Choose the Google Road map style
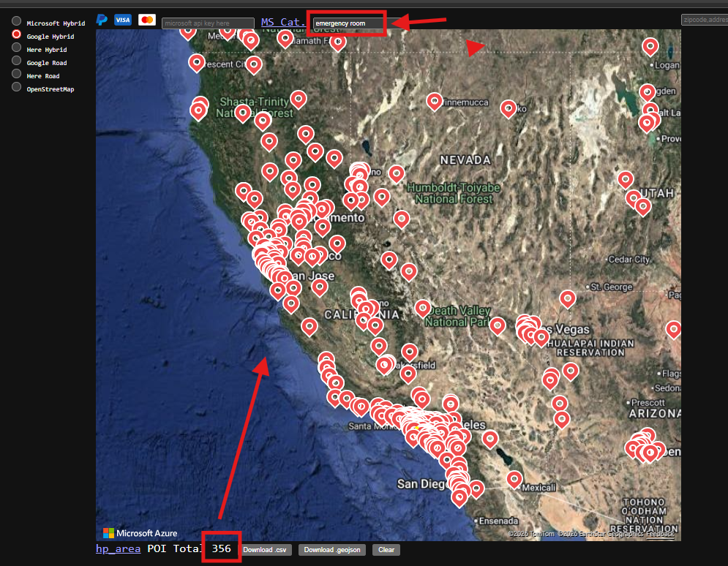This screenshot has height=566, width=728. pos(16,62)
